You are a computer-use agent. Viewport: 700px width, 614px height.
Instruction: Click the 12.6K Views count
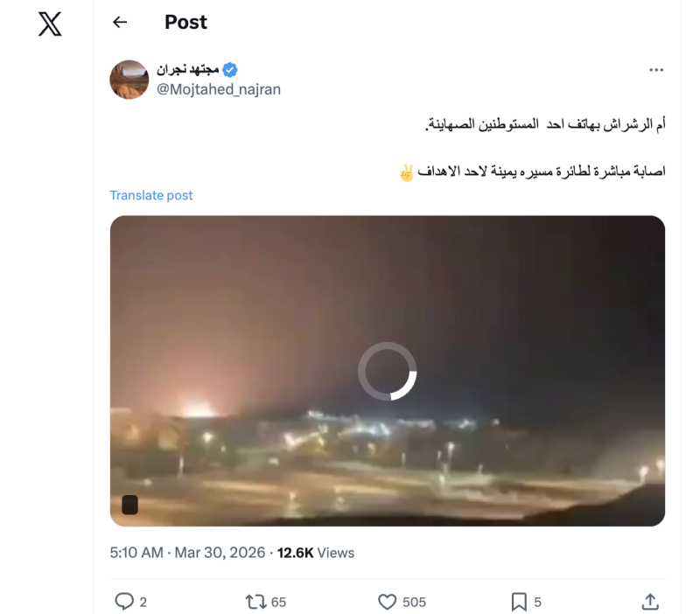(x=316, y=553)
